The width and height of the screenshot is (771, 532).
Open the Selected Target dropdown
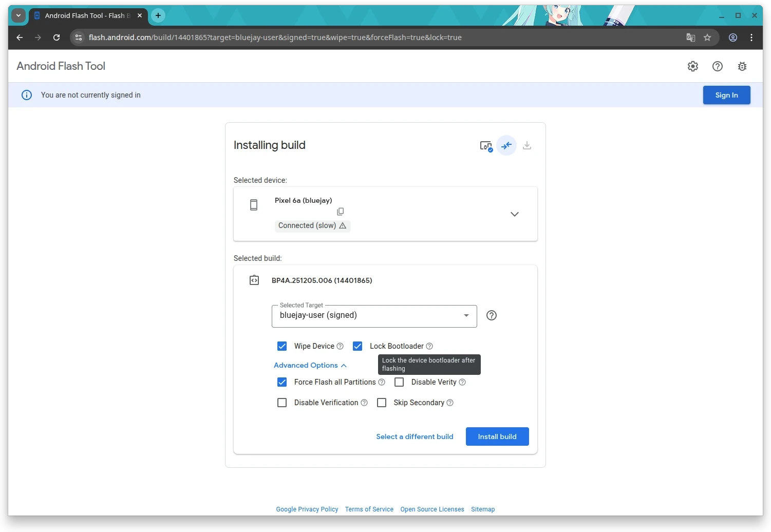coord(374,316)
